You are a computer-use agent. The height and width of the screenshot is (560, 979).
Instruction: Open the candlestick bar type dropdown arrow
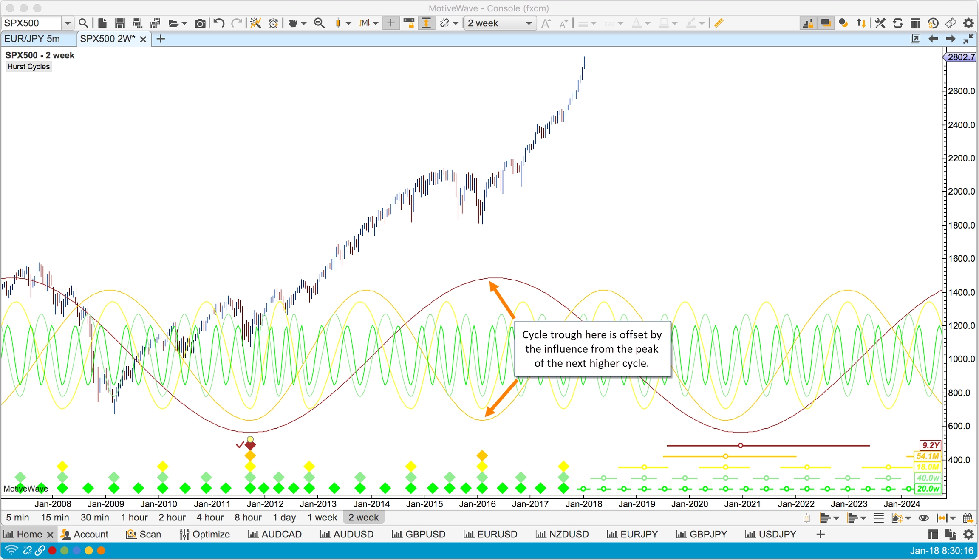(348, 23)
